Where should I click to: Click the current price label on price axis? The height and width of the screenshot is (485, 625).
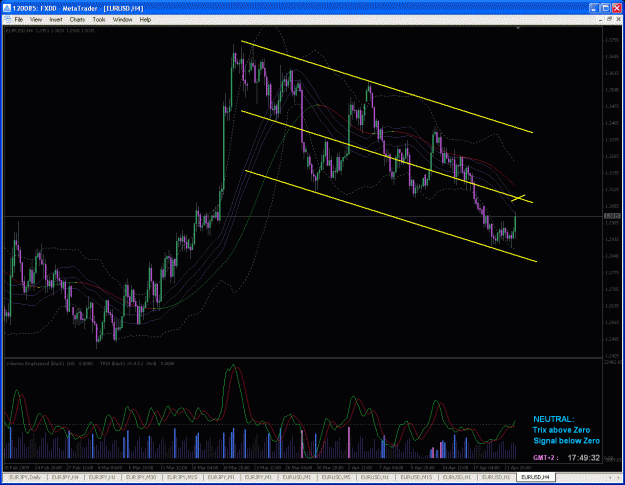[x=612, y=216]
